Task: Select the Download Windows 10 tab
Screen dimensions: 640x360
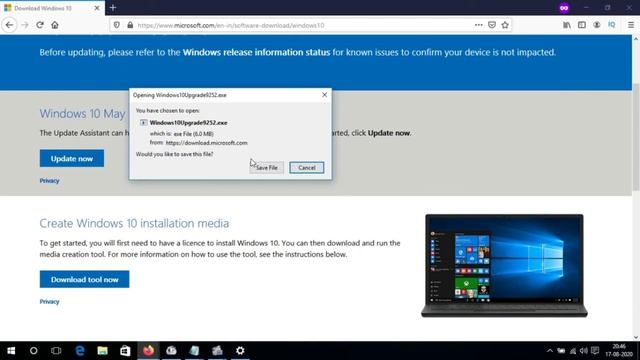Action: tap(52, 8)
